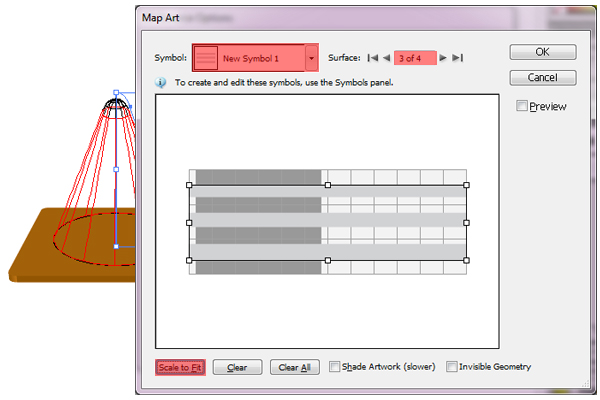
Task: Confirm with the OK button
Action: (x=543, y=52)
